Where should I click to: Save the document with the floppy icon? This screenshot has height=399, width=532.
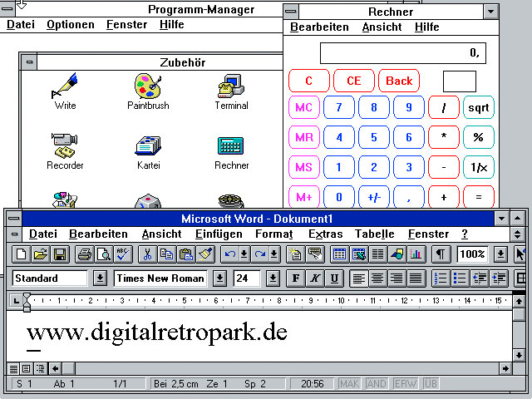pyautogui.click(x=60, y=254)
